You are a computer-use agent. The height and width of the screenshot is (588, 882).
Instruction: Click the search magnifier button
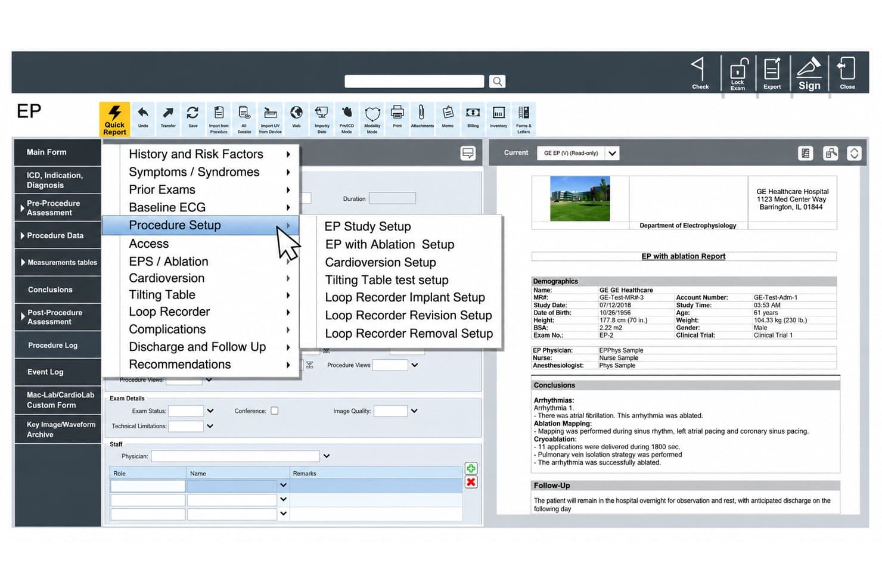[497, 81]
